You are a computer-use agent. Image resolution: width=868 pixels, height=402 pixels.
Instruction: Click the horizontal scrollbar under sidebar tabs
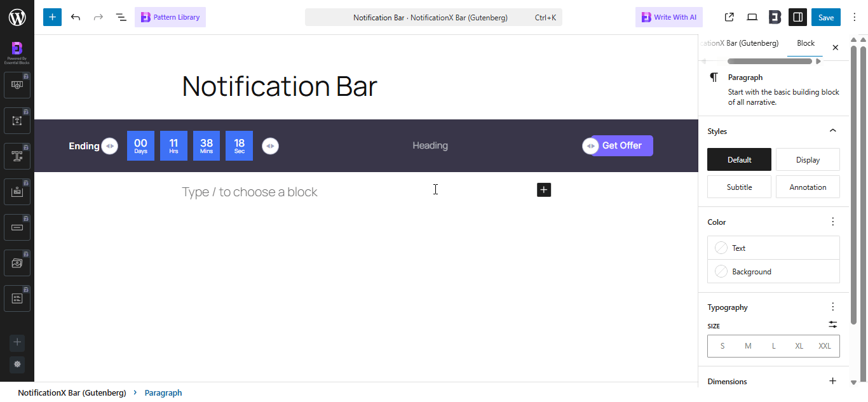pyautogui.click(x=770, y=62)
